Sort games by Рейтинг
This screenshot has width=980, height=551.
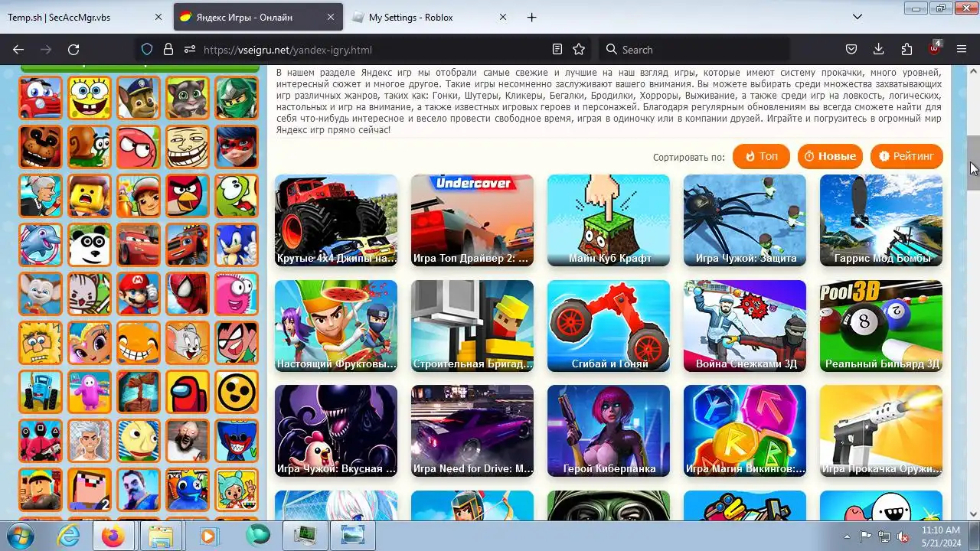point(906,156)
